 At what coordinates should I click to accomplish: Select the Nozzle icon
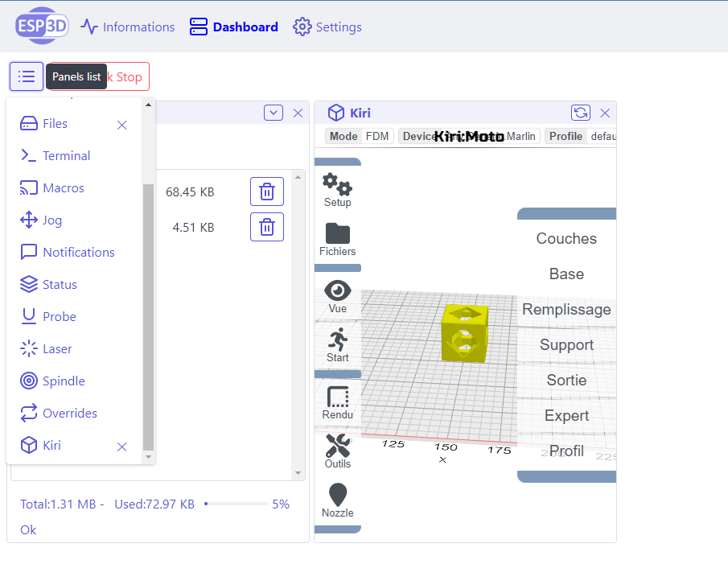(x=338, y=500)
